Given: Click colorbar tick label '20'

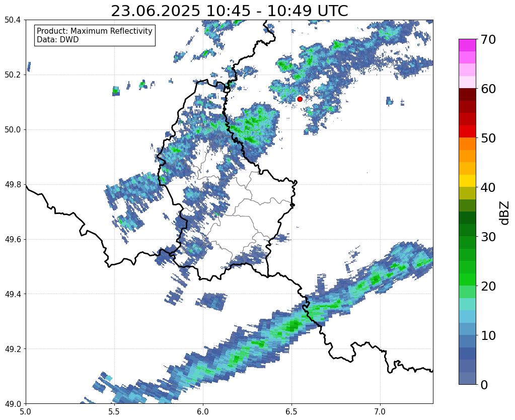Looking at the screenshot, I should (487, 286).
